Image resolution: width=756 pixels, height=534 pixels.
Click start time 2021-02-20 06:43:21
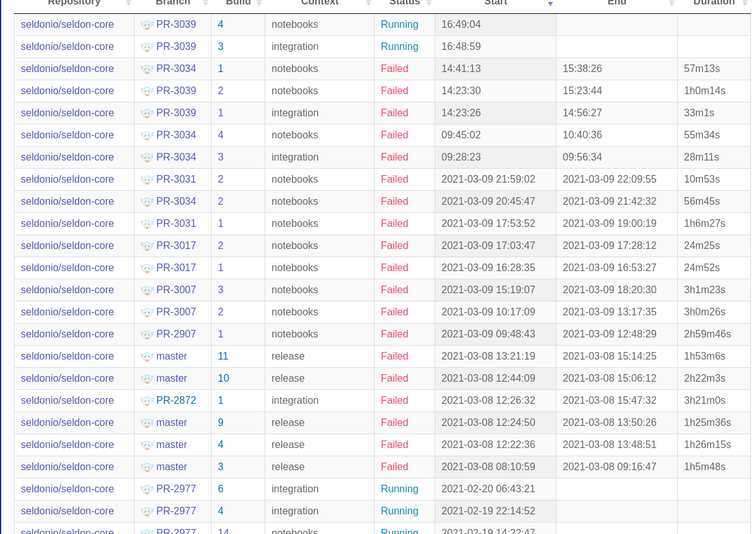pyautogui.click(x=488, y=488)
